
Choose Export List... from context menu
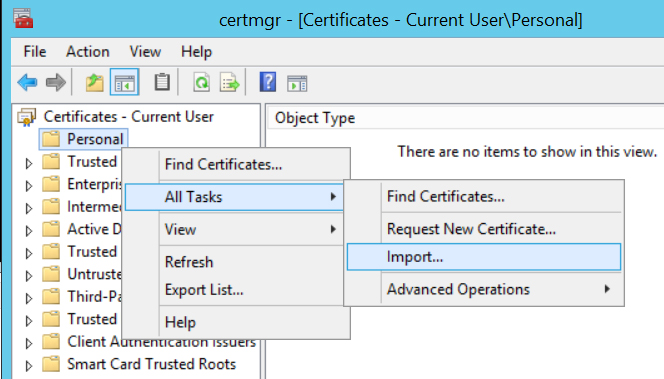click(237, 290)
